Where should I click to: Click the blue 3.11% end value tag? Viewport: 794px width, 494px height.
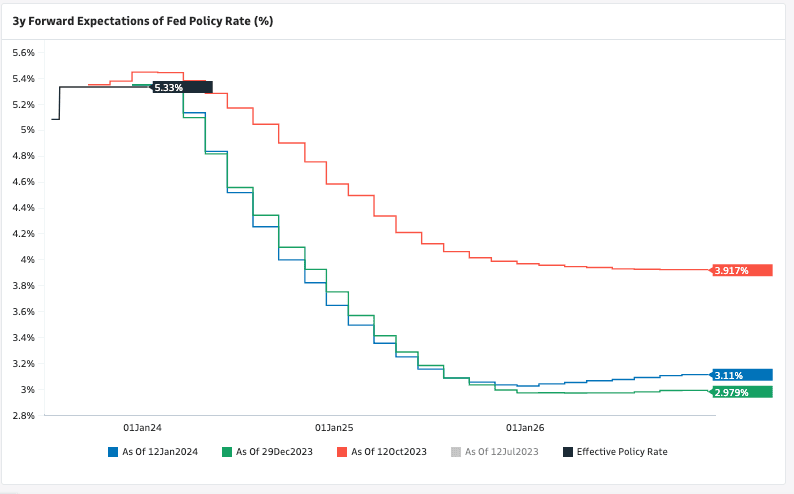(741, 375)
